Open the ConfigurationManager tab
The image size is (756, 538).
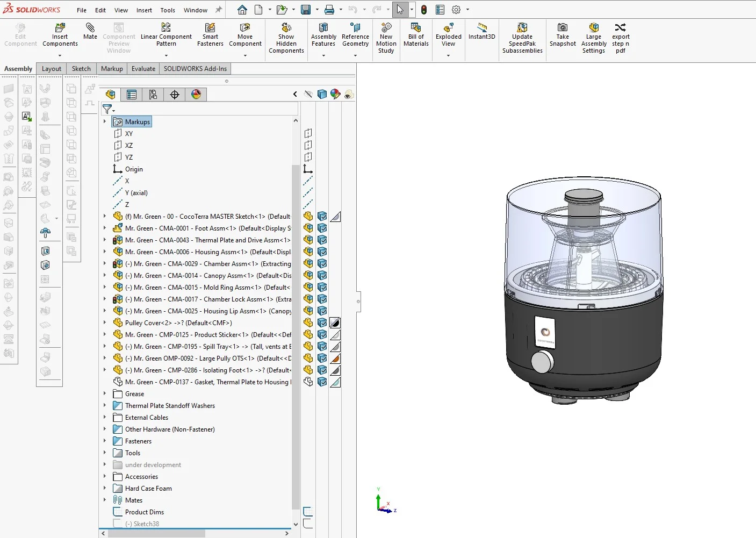click(x=153, y=95)
